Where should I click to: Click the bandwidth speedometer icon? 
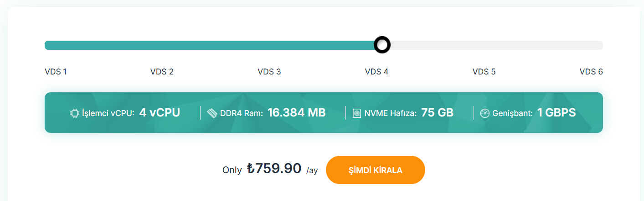(485, 113)
